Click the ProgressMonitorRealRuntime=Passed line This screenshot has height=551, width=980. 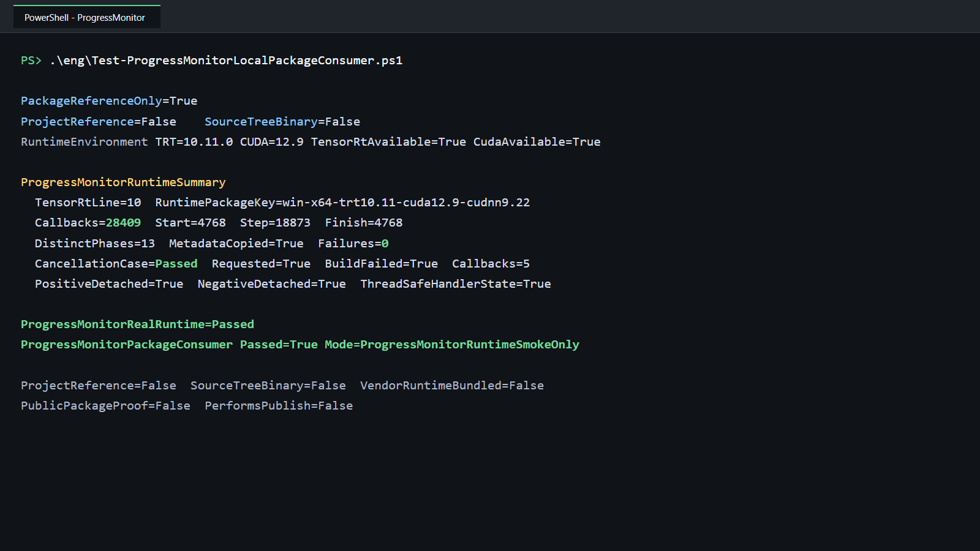pos(137,324)
